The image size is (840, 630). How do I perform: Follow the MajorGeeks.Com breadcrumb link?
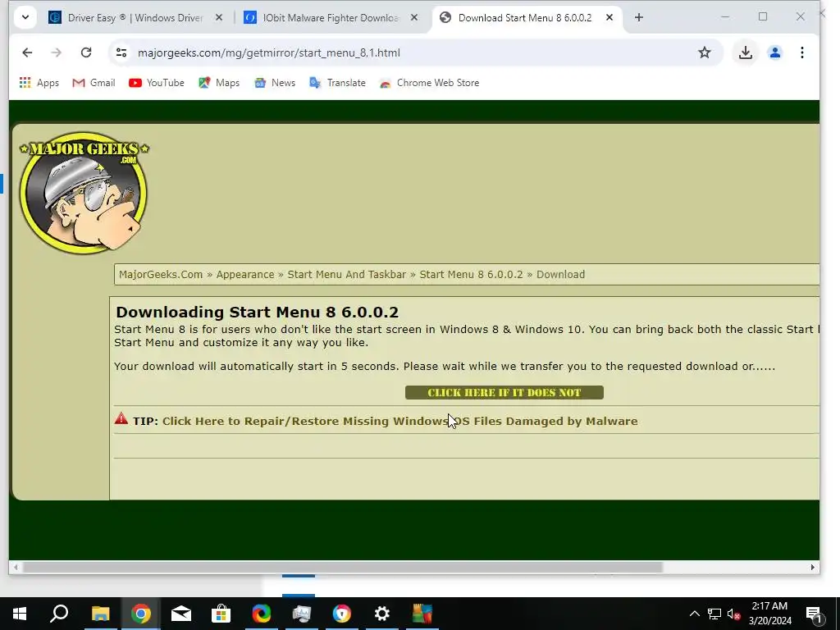161,274
